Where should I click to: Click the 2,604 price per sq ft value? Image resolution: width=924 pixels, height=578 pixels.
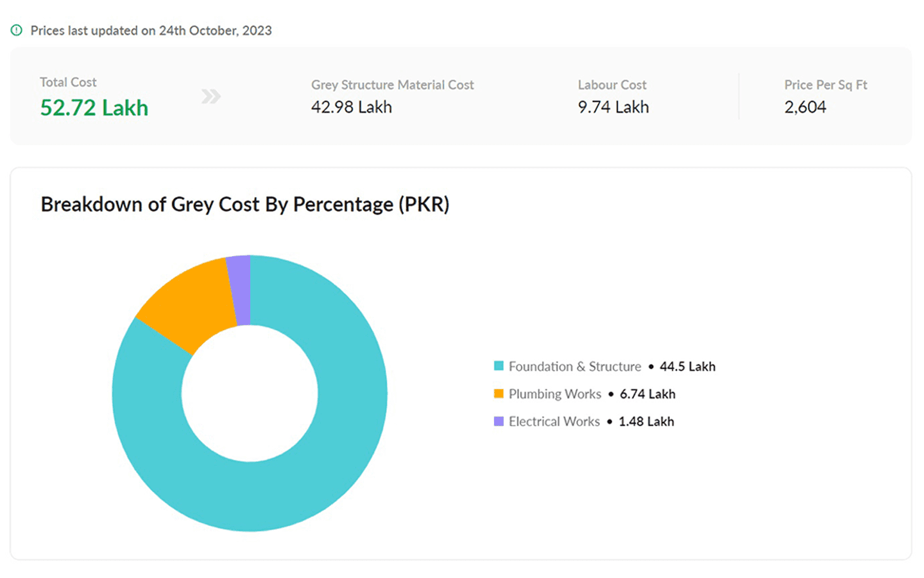click(x=805, y=107)
